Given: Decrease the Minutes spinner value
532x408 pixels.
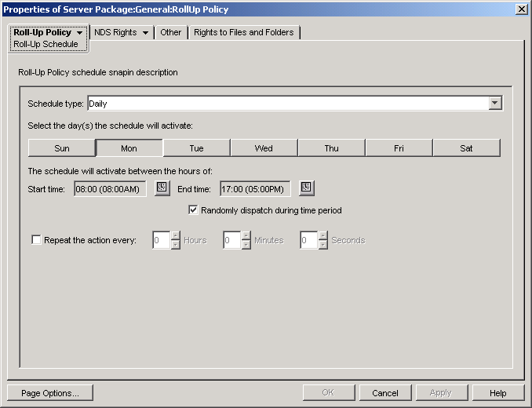Looking at the screenshot, I should [246, 245].
